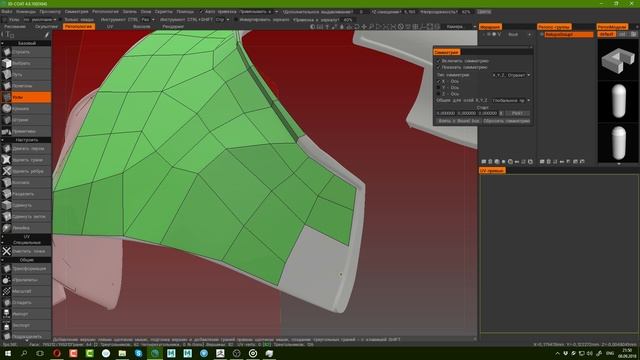The width and height of the screenshot is (640, 360).
Task: Toggle the Показать симметрию checkbox
Action: point(439,67)
